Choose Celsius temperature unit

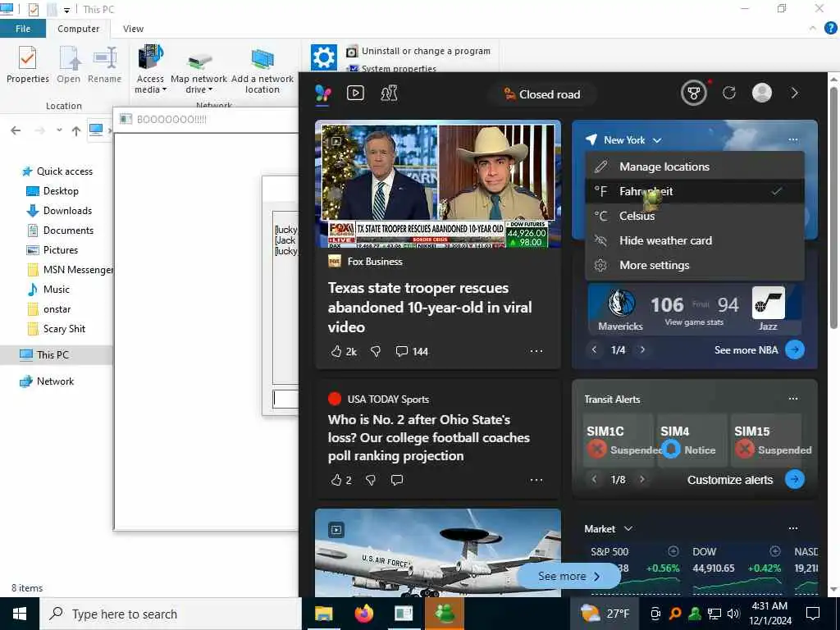click(695, 216)
